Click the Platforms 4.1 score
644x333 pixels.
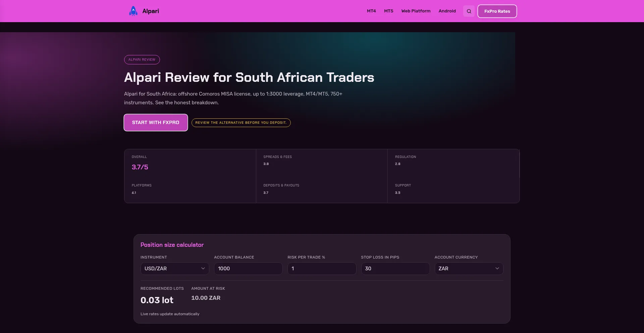coord(134,193)
